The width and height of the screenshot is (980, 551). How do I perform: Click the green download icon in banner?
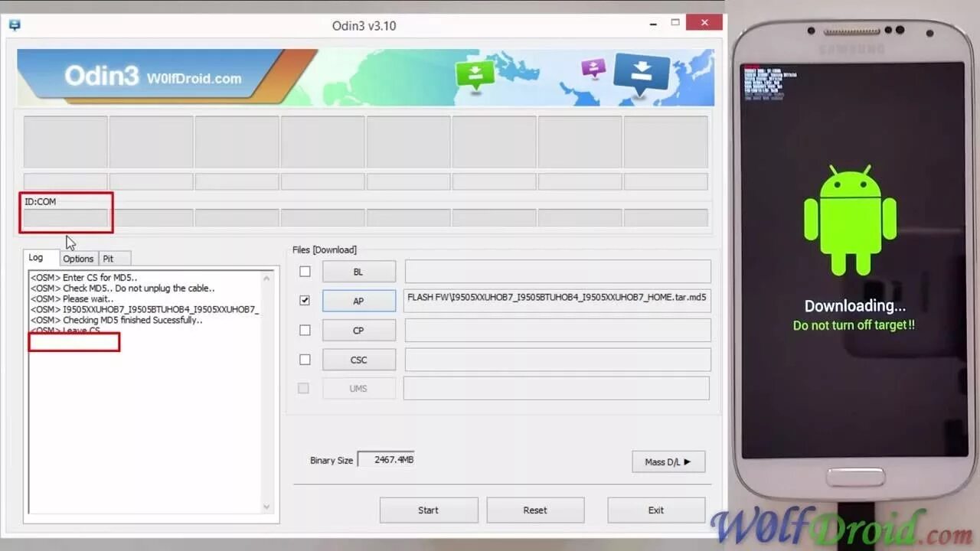tap(475, 75)
